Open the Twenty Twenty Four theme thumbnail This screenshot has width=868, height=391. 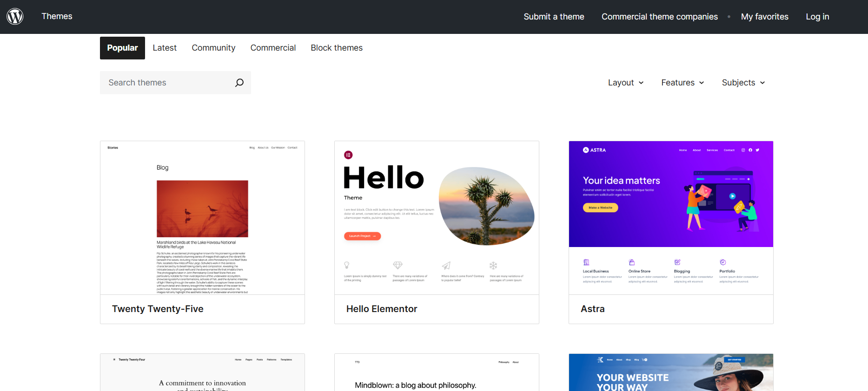click(x=202, y=372)
